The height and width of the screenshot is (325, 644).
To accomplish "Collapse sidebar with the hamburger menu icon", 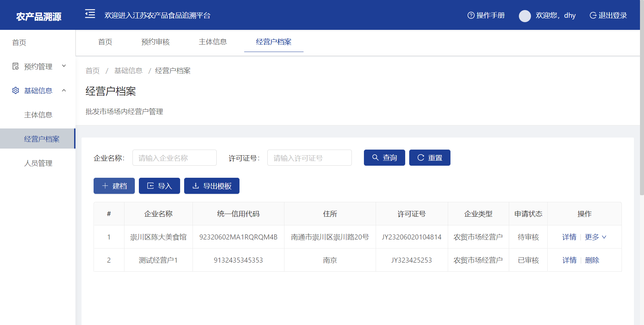I will point(90,14).
